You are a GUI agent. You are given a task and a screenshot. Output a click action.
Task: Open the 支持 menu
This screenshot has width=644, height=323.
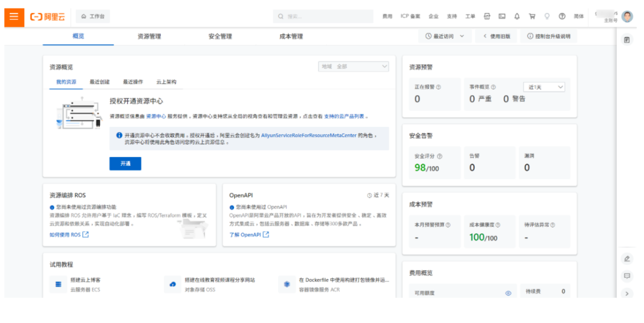tap(452, 16)
